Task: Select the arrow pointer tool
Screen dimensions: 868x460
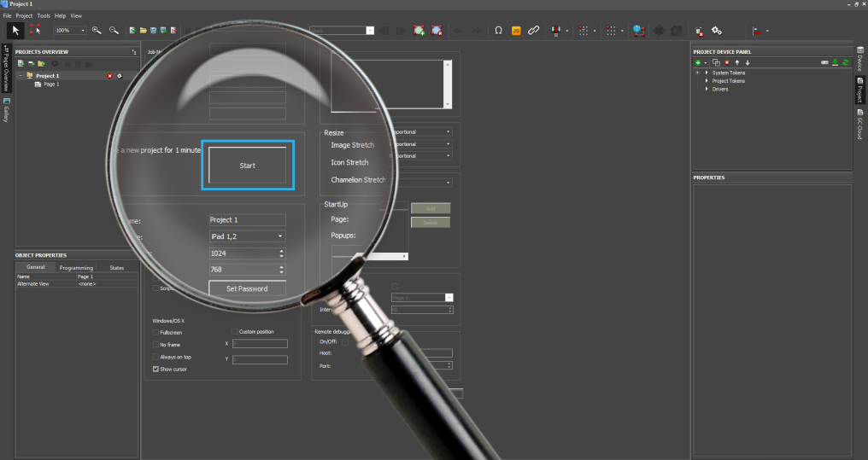Action: [15, 30]
